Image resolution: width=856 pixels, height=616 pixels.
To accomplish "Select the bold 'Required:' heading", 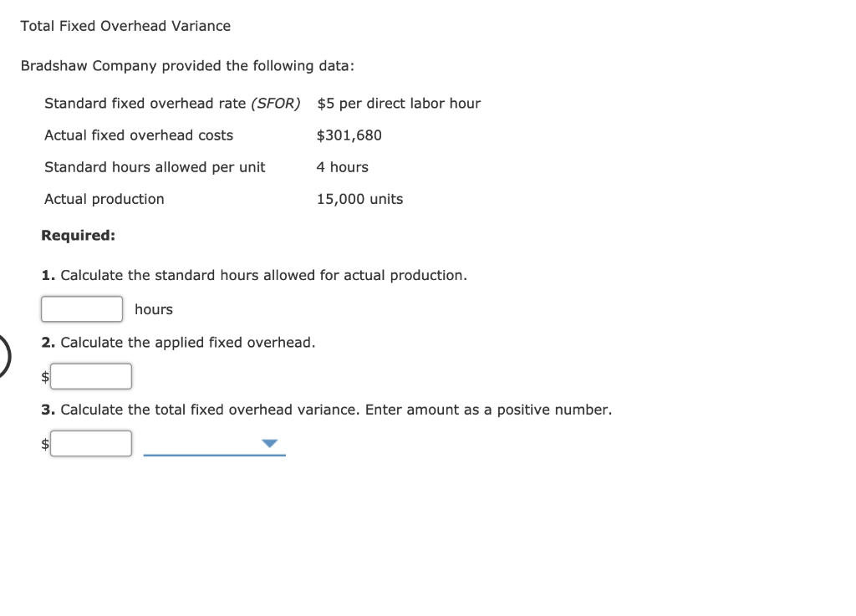I will tap(78, 235).
